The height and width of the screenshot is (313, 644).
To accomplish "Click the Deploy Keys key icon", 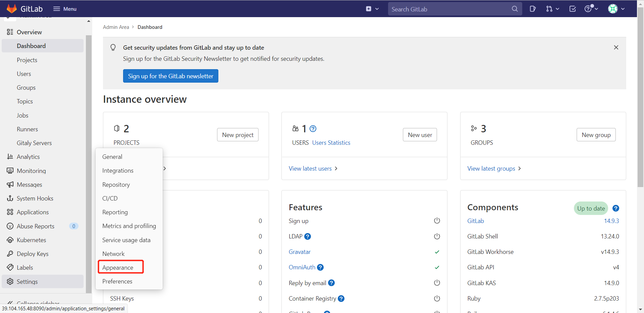I will click(x=10, y=254).
